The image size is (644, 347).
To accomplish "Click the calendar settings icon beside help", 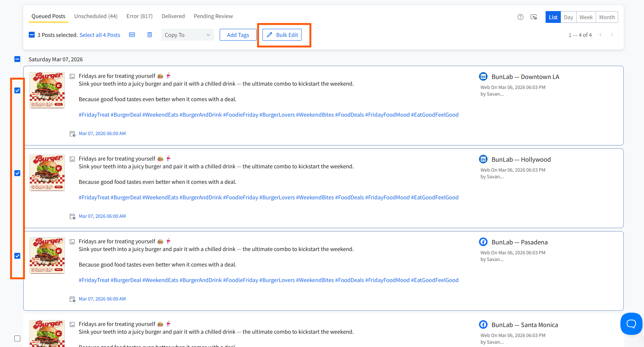I will (x=534, y=17).
